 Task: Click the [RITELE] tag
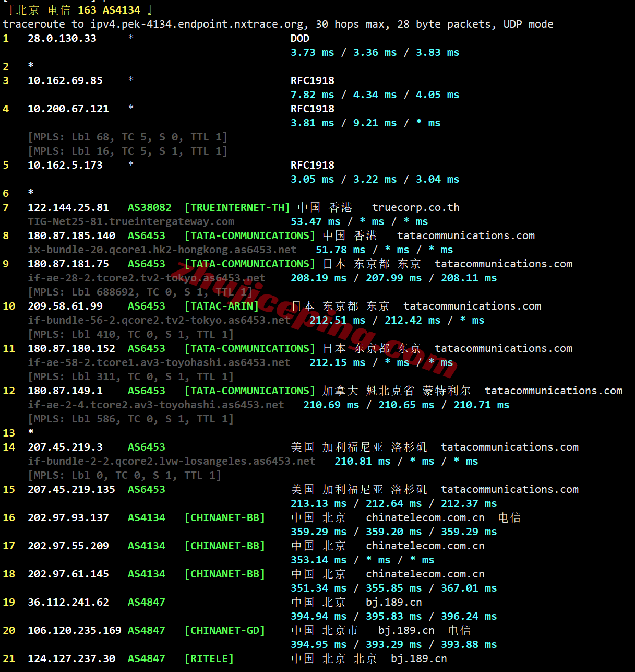point(209,658)
